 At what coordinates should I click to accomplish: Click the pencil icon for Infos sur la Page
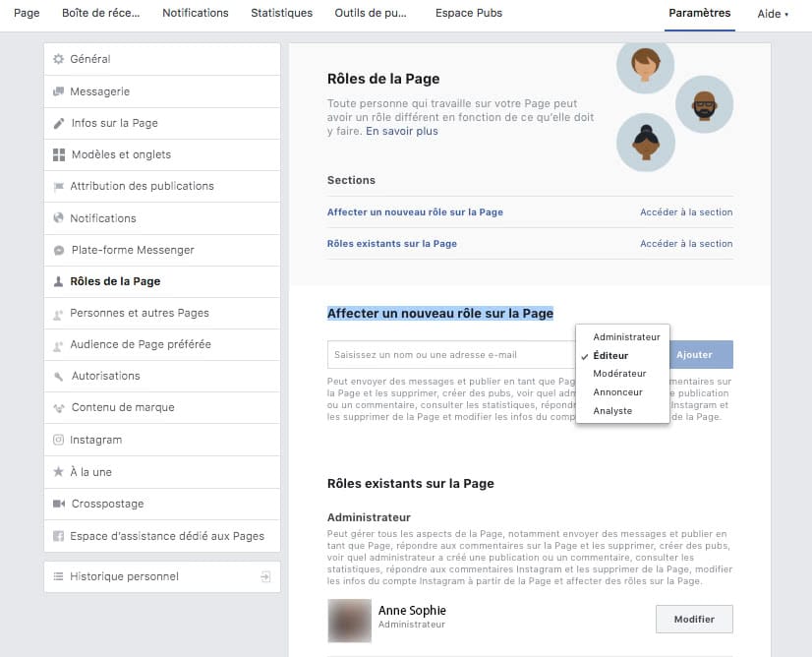click(59, 124)
